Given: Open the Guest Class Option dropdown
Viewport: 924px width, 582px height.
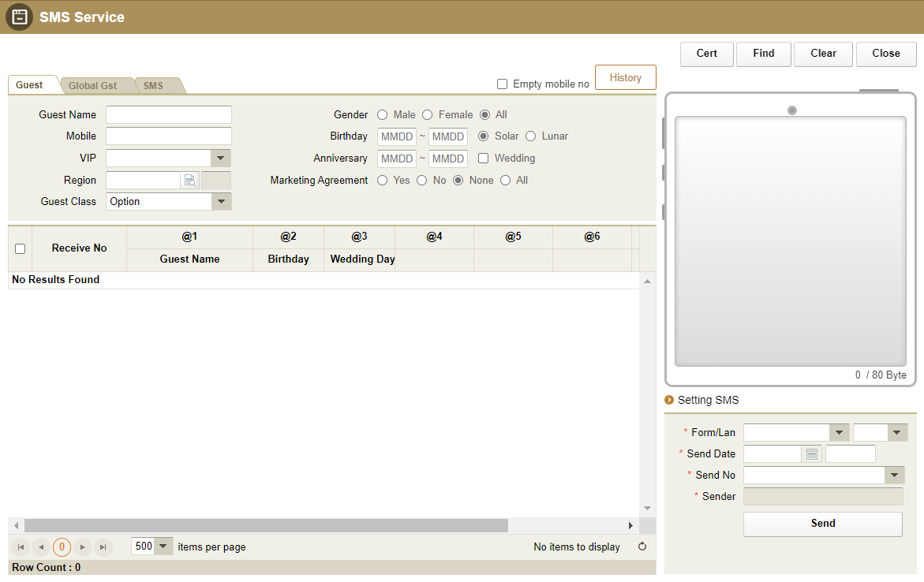Looking at the screenshot, I should tap(220, 201).
